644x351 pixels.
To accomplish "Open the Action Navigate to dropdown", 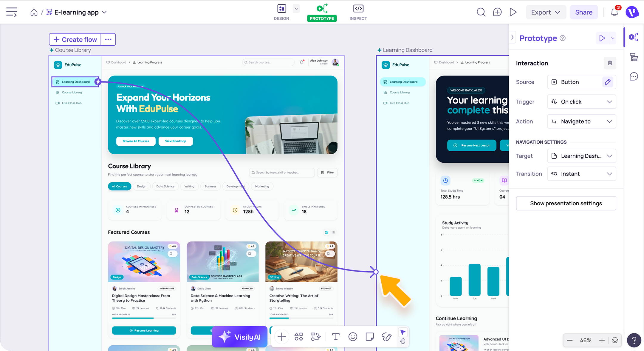I will click(x=582, y=121).
